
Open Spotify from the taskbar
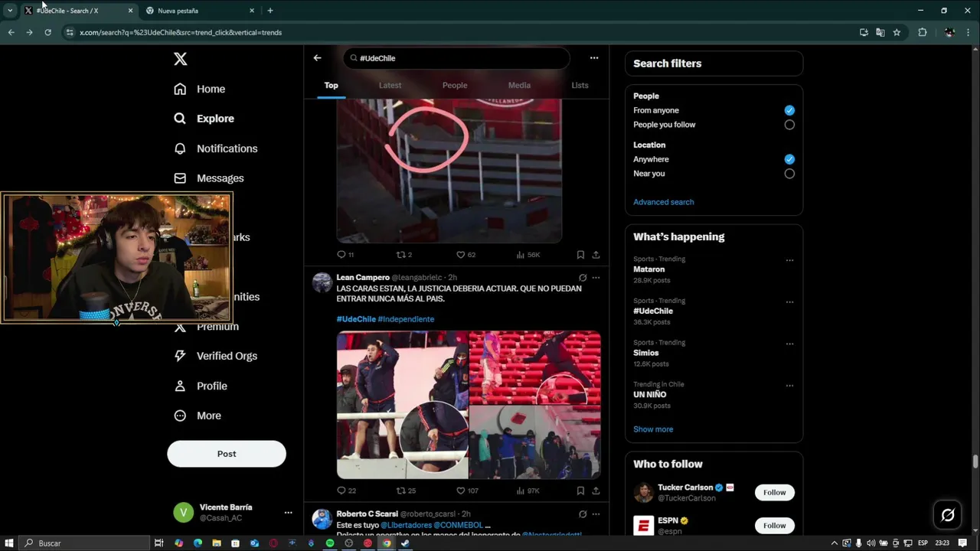(330, 543)
